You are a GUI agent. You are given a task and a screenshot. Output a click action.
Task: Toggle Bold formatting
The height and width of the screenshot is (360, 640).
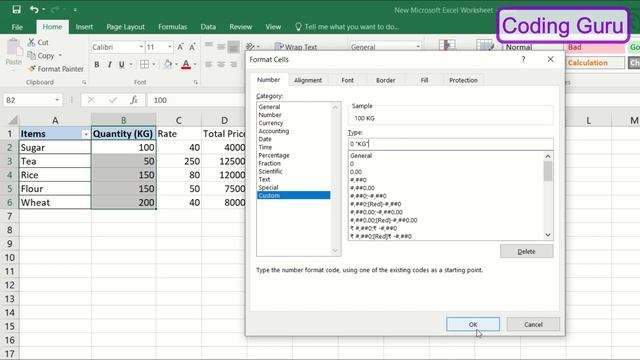(97, 64)
